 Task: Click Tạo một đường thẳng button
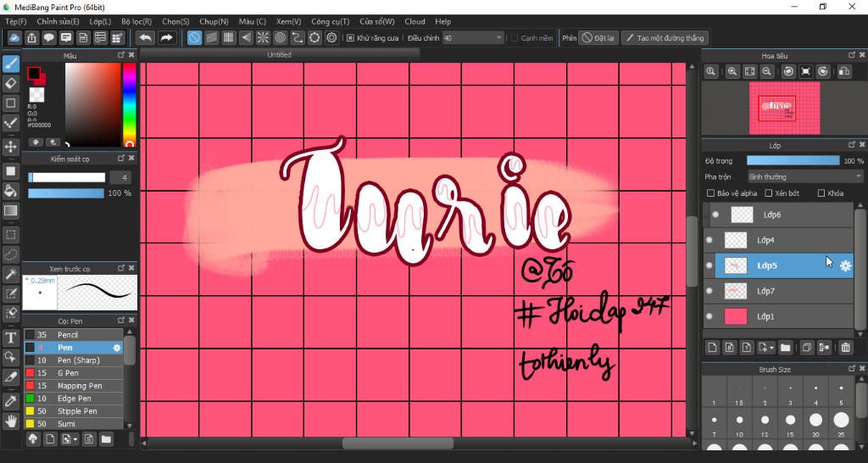(x=665, y=38)
